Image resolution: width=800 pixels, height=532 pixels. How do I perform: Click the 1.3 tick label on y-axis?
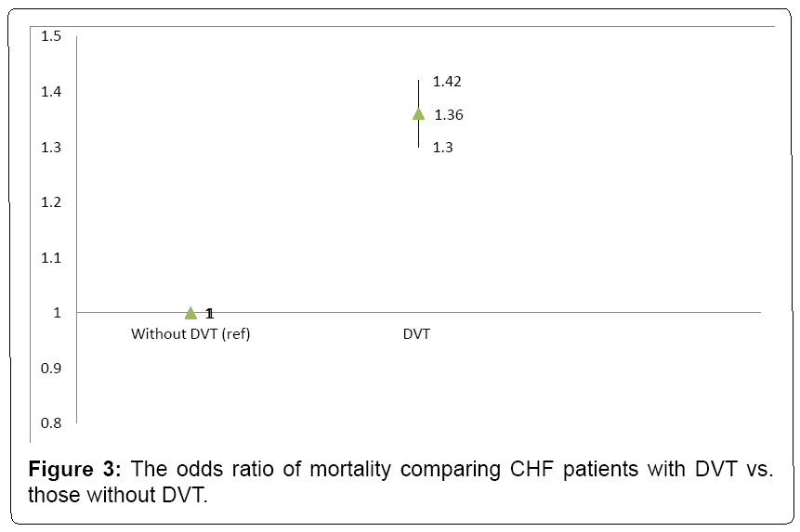point(51,147)
